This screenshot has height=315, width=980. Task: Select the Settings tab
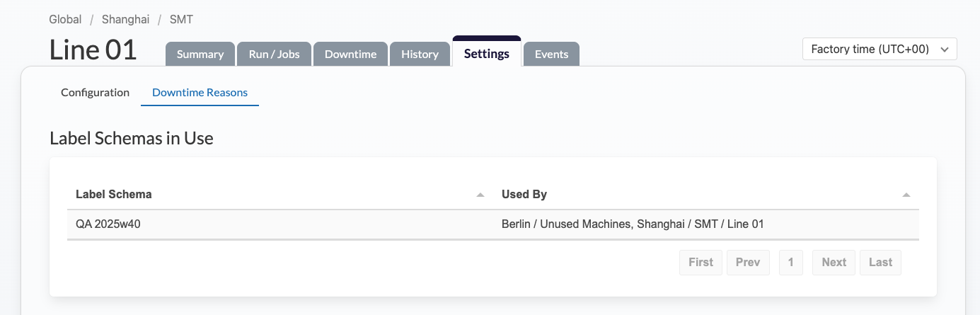pos(487,54)
